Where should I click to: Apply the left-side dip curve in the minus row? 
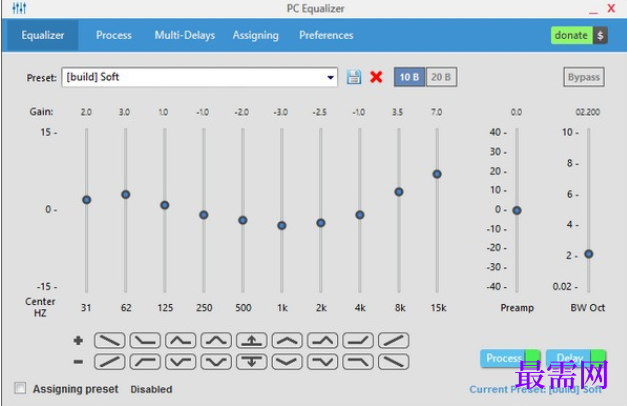click(x=181, y=362)
